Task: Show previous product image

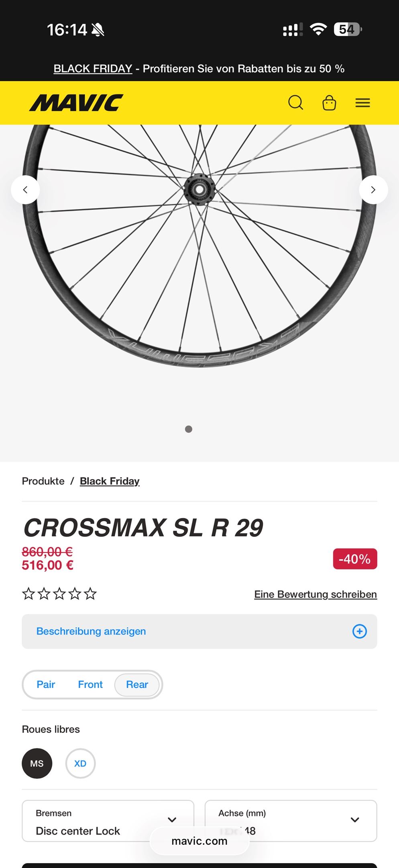Action: [x=25, y=190]
